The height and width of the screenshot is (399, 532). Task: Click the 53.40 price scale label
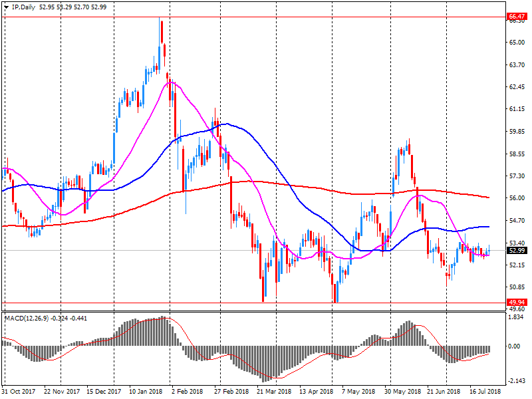517,243
